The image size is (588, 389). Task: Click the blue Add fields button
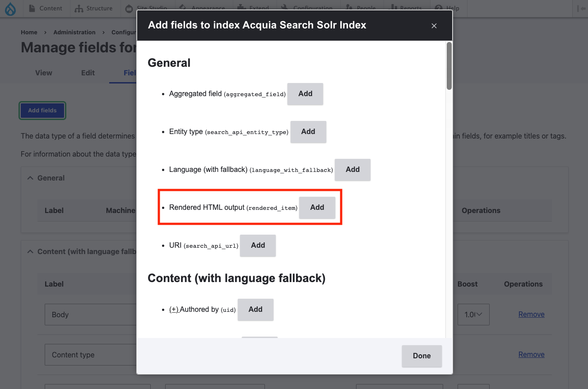click(x=42, y=111)
